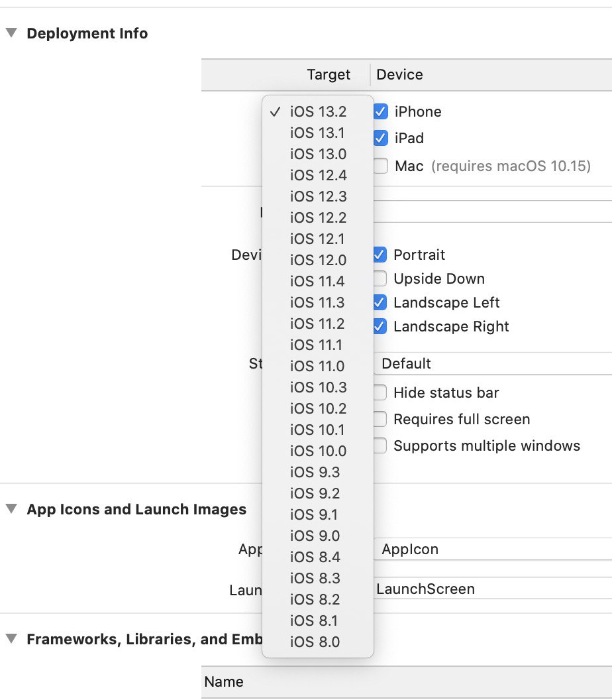Select iOS 11.4 menu entry
612x700 pixels.
pyautogui.click(x=318, y=281)
